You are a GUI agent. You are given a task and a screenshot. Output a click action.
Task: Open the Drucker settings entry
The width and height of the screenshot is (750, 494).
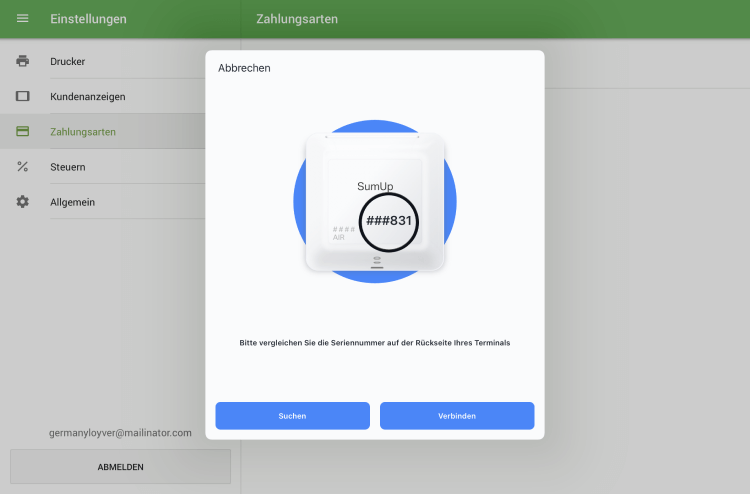68,62
